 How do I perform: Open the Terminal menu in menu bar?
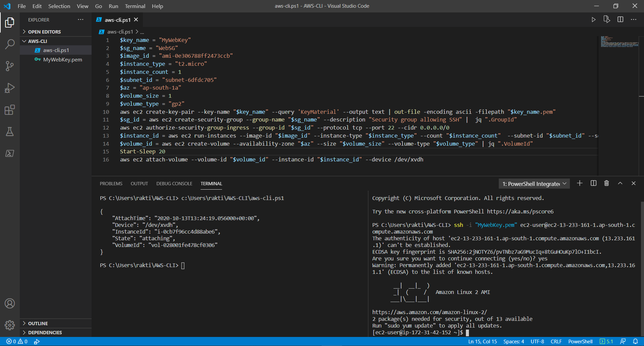[135, 6]
